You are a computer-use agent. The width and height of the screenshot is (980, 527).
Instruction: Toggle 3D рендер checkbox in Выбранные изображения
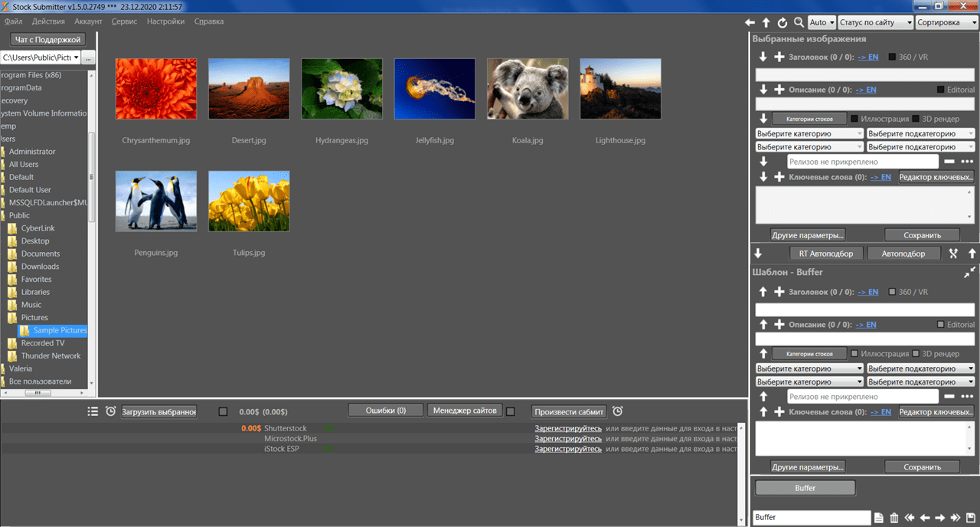pyautogui.click(x=916, y=119)
